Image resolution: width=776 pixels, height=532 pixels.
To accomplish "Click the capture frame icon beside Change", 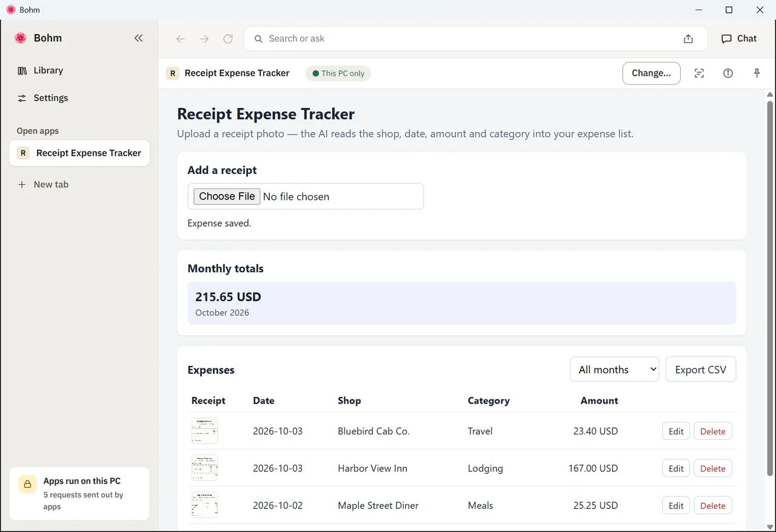I will (699, 73).
